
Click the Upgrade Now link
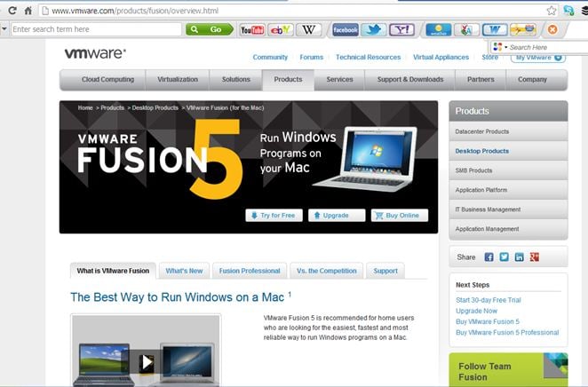coord(477,311)
